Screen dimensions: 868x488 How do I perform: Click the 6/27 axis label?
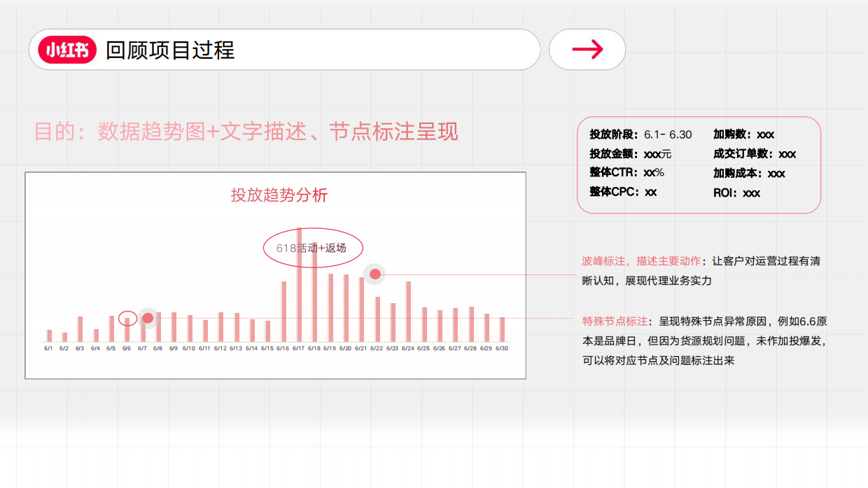coord(455,348)
